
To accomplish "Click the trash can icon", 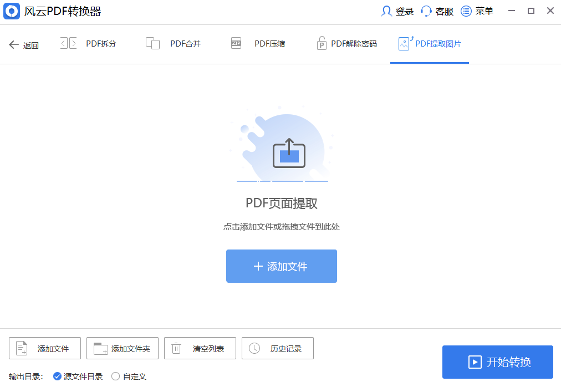I will [x=176, y=348].
